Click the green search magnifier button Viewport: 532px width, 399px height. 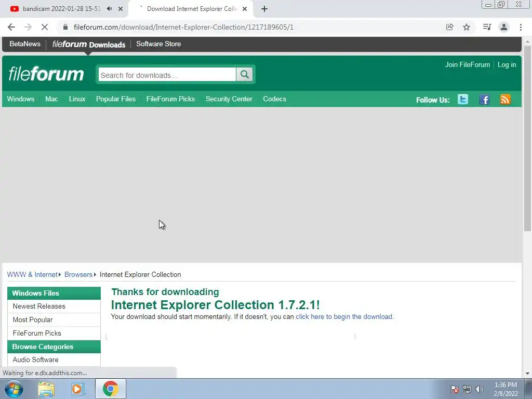pyautogui.click(x=244, y=74)
